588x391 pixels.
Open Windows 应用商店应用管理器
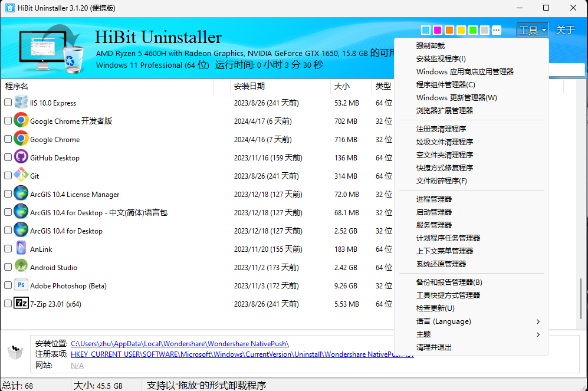(x=471, y=71)
